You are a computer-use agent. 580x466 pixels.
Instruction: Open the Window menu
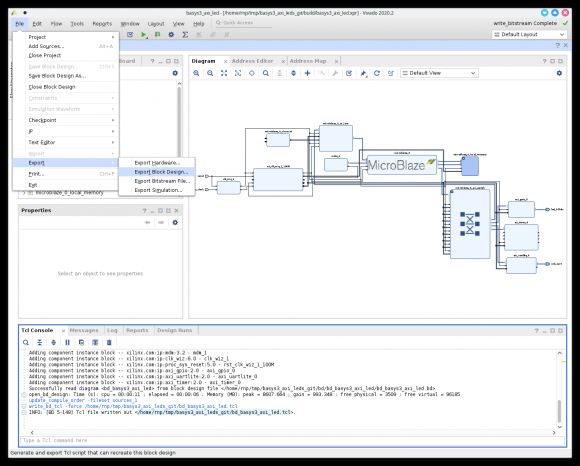[x=130, y=24]
